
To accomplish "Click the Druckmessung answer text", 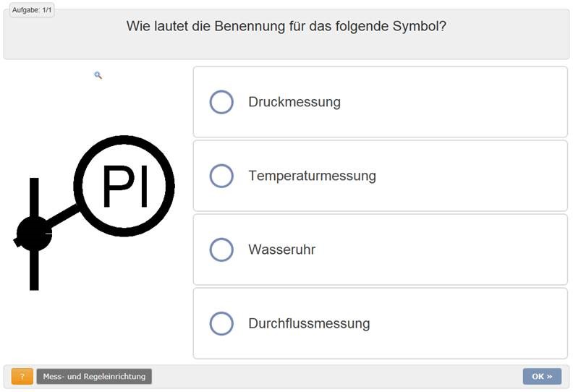I will (x=294, y=102).
